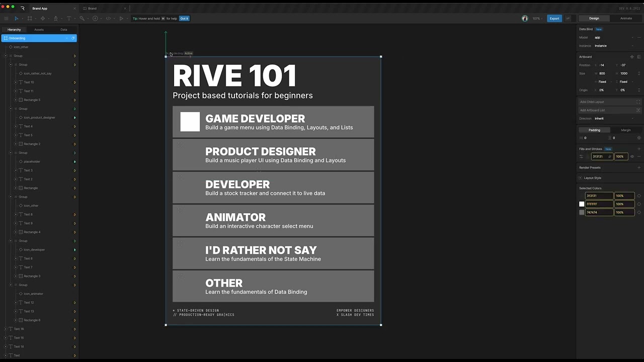Image resolution: width=644 pixels, height=362 pixels.
Task: Select the Artboard tool in toolbar
Action: coord(30,19)
